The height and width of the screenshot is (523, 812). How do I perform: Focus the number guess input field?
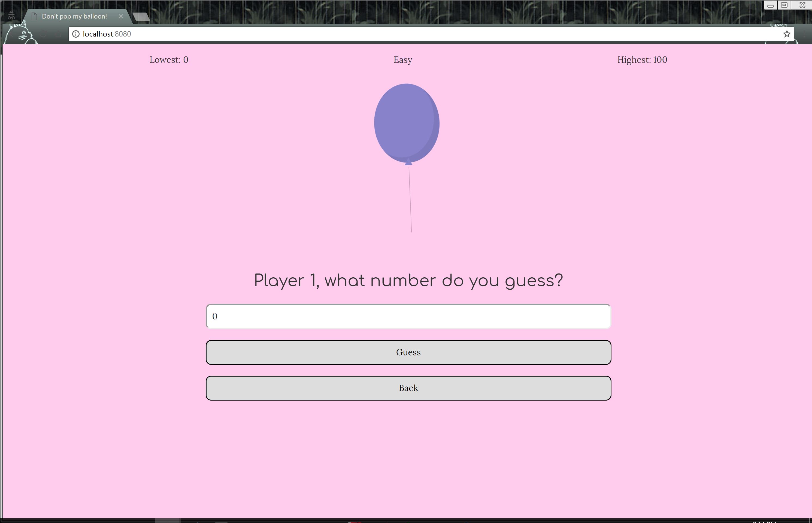point(408,316)
